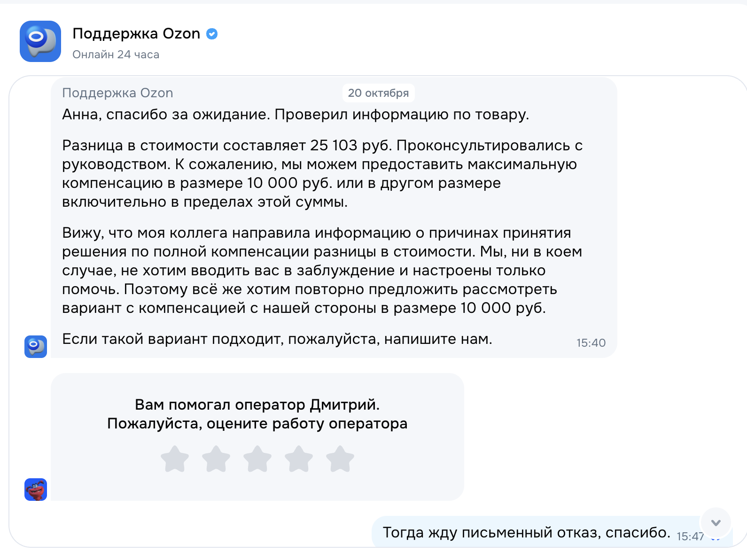This screenshot has width=747, height=560.
Task: Open the "Поддержка Ozon" chat title
Action: click(x=136, y=34)
